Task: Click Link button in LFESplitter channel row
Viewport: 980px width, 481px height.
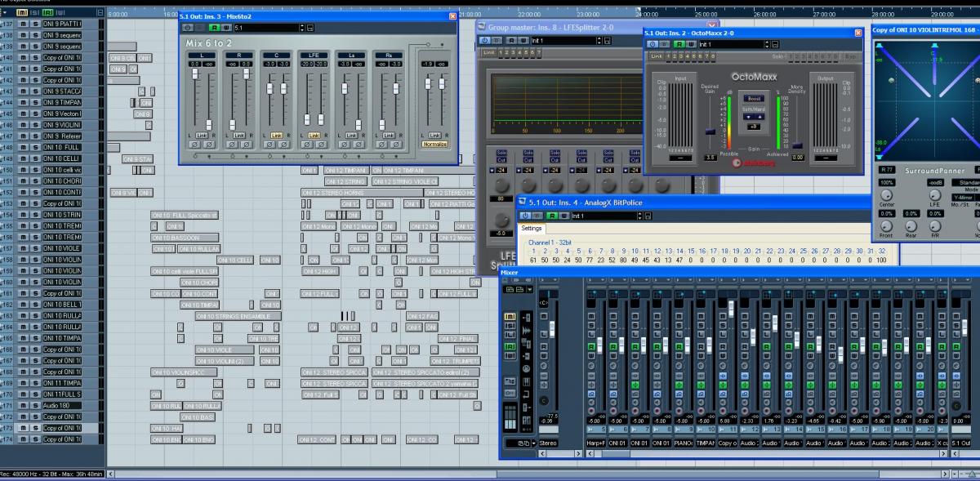Action: click(x=488, y=52)
